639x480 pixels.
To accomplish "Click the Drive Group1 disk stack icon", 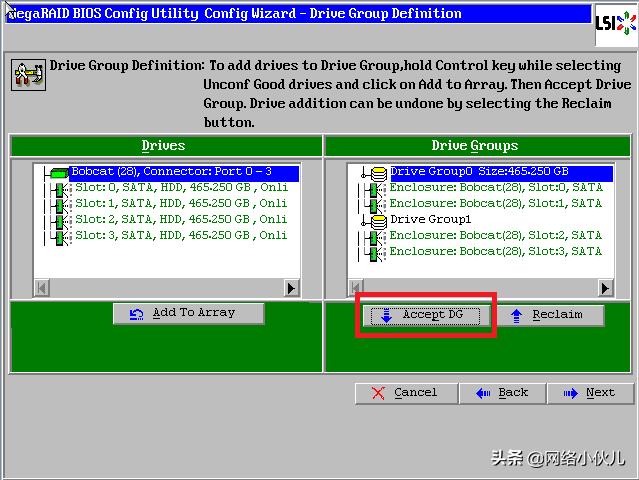I will point(378,220).
